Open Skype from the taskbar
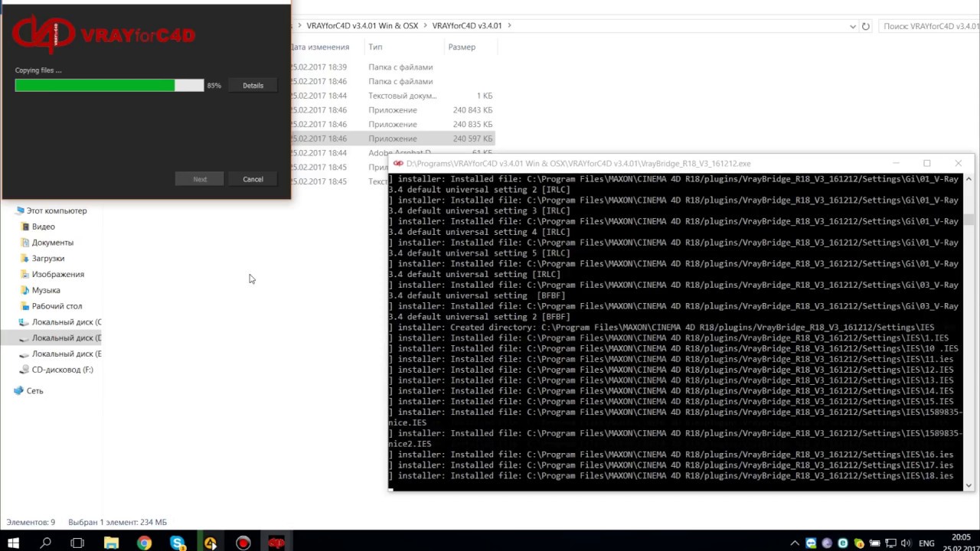 [x=178, y=543]
